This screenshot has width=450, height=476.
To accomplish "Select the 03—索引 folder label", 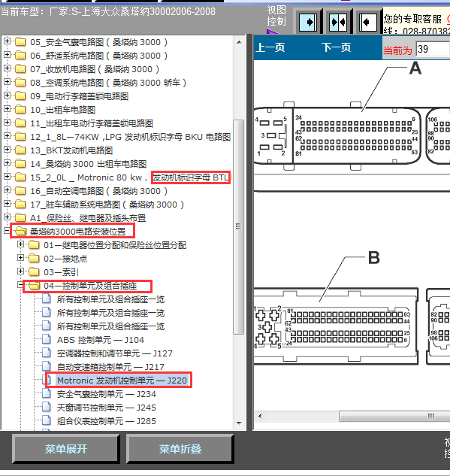I will [x=62, y=272].
